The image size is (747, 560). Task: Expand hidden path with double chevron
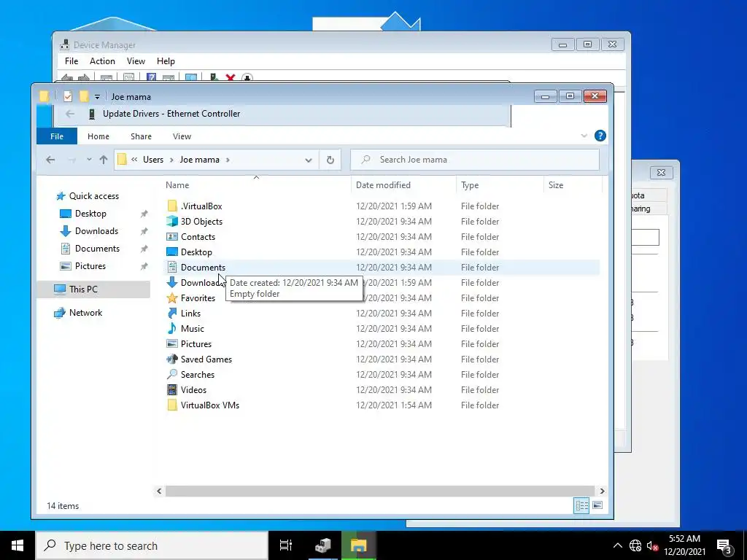[135, 160]
